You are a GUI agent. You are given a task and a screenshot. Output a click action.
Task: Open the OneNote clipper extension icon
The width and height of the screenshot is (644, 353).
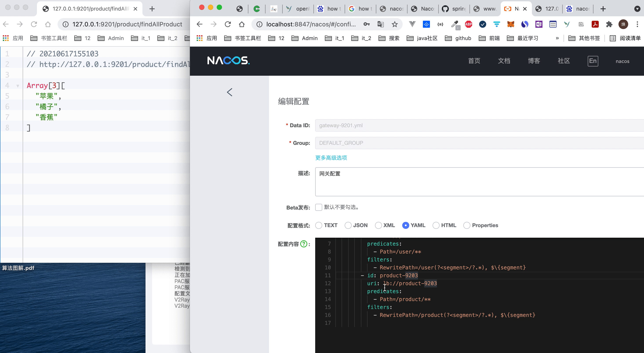pos(539,24)
